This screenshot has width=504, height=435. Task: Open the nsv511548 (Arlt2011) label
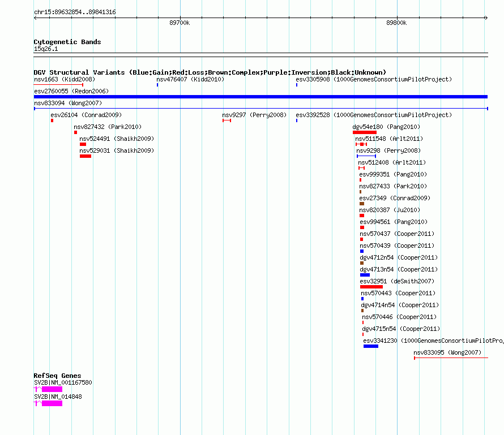point(389,139)
